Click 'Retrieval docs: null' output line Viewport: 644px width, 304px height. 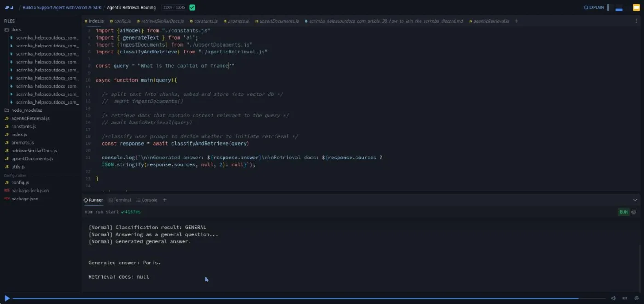(x=119, y=277)
